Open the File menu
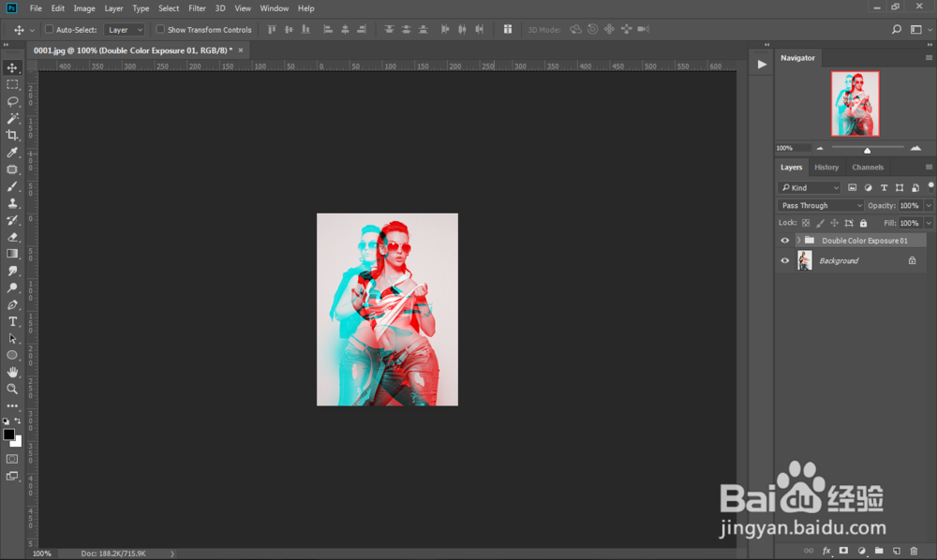 click(x=36, y=8)
